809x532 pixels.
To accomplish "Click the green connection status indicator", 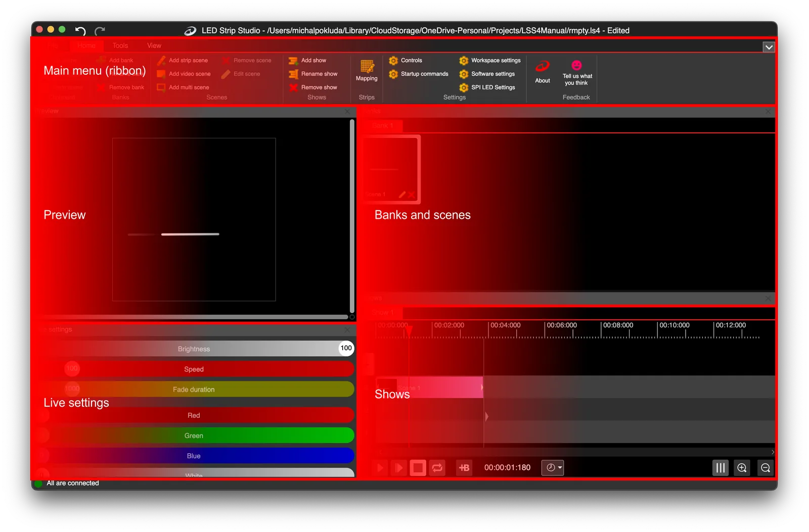I will click(38, 483).
